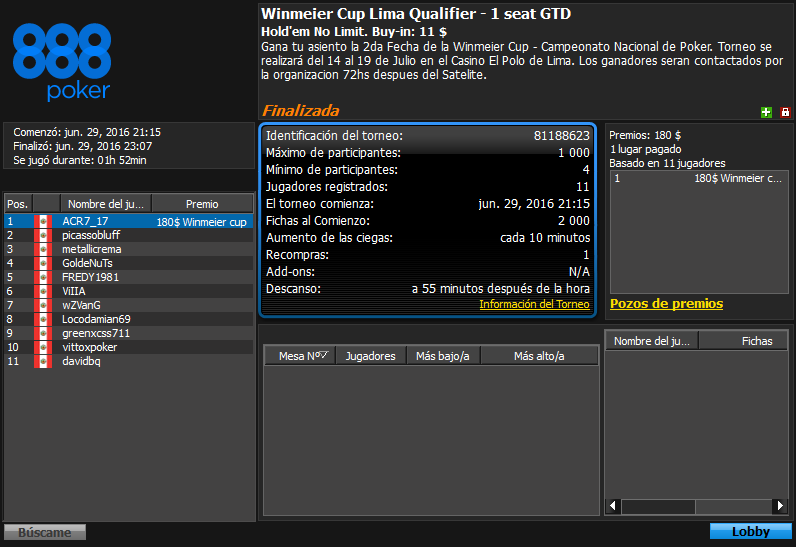Viewport: 796px width, 547px height.
Task: Click the Búscame button
Action: (x=45, y=532)
